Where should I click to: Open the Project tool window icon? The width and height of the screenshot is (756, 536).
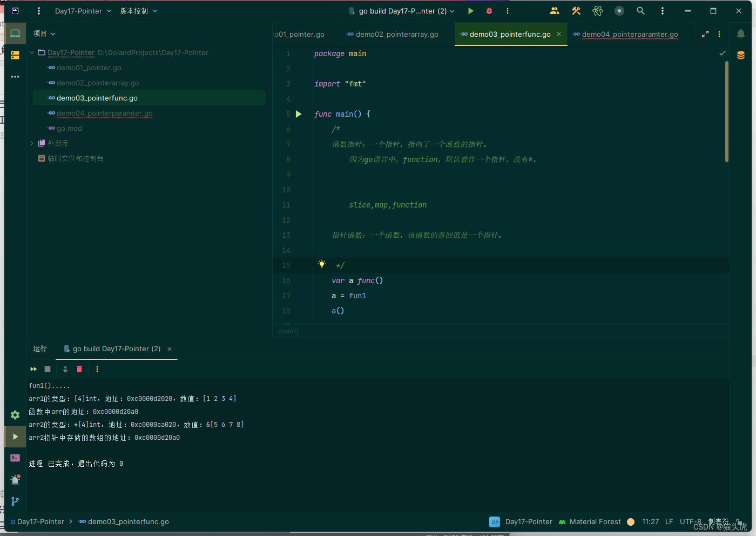(15, 33)
